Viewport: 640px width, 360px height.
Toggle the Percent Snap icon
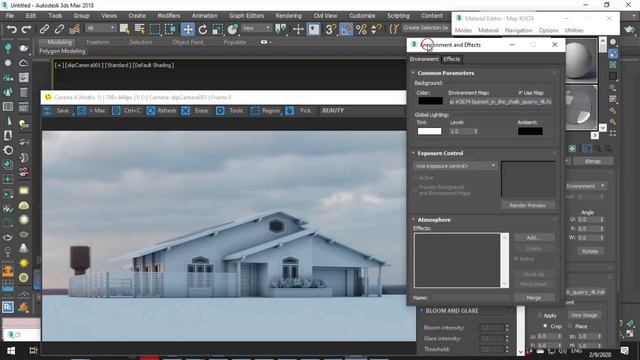(361, 29)
